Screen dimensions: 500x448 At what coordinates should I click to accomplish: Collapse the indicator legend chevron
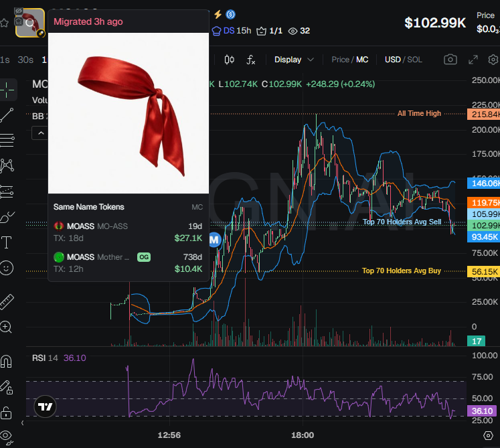(x=41, y=133)
